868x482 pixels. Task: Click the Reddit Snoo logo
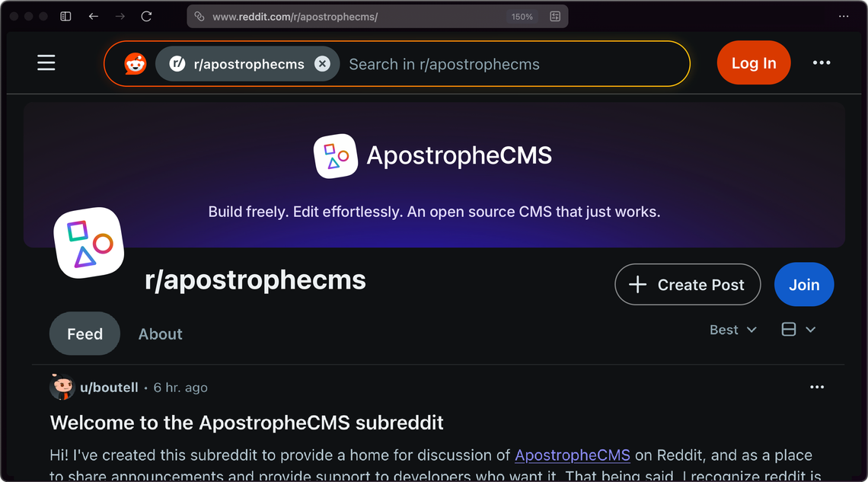click(136, 64)
